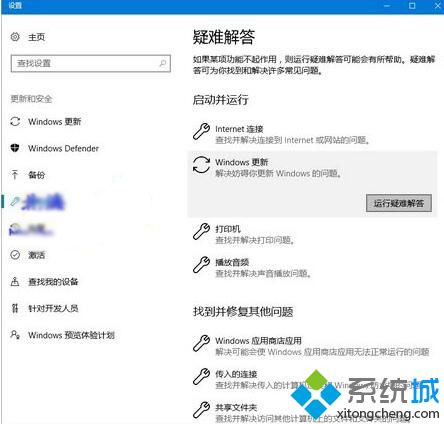Minimize the settings window
Viewport: 444px width, 424px height.
(387, 6)
